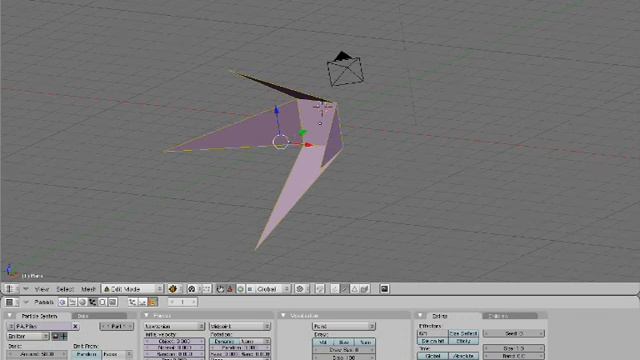Switch to the Children tab
Image resolution: width=640 pixels, height=360 pixels.
point(510,316)
